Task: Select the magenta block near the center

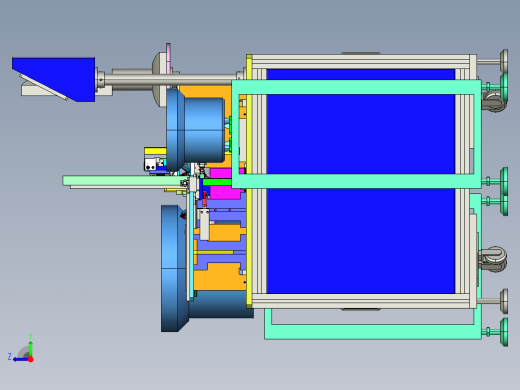Action: pos(224,184)
